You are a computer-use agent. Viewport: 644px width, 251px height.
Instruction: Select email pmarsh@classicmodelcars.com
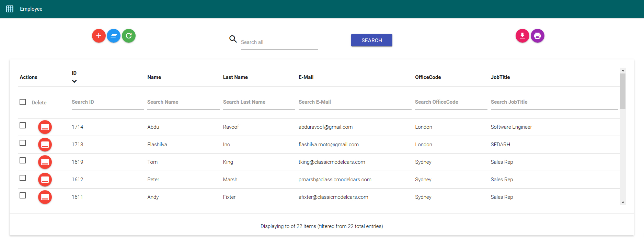pos(335,180)
